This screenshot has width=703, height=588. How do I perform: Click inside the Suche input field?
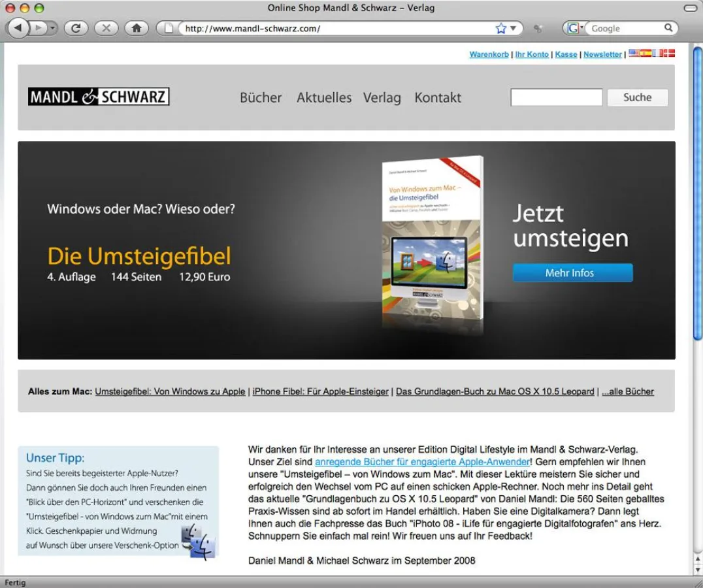point(555,97)
